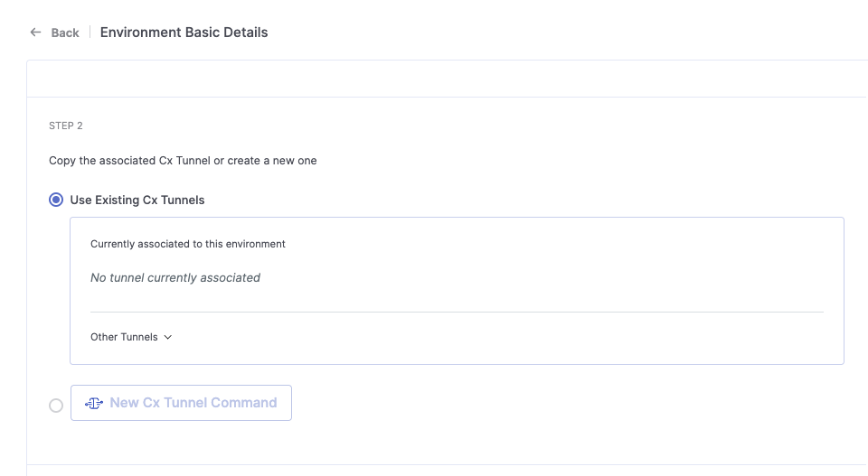Click the STEP 2 label
Image resolution: width=868 pixels, height=476 pixels.
pyautogui.click(x=66, y=126)
